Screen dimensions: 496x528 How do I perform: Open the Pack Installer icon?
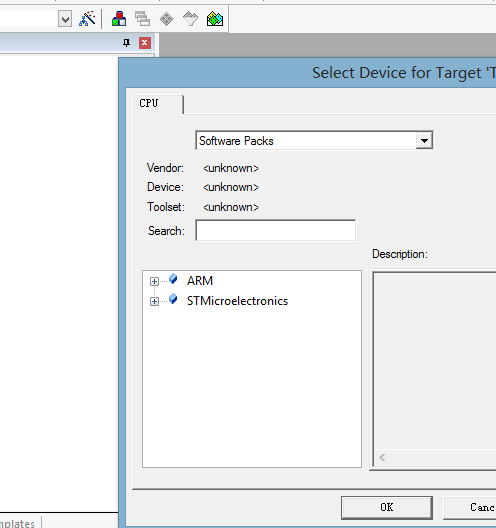coord(215,19)
